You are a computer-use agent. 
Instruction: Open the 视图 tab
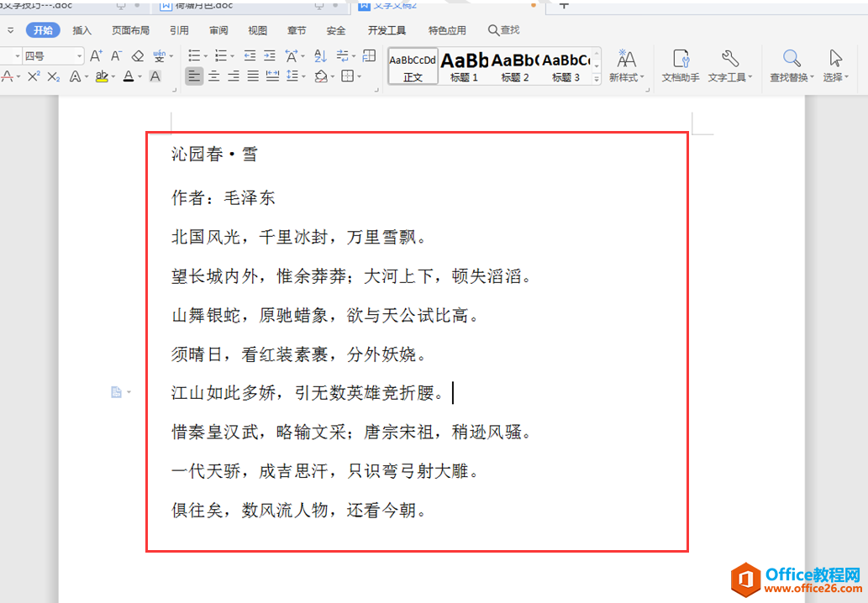[x=257, y=30]
